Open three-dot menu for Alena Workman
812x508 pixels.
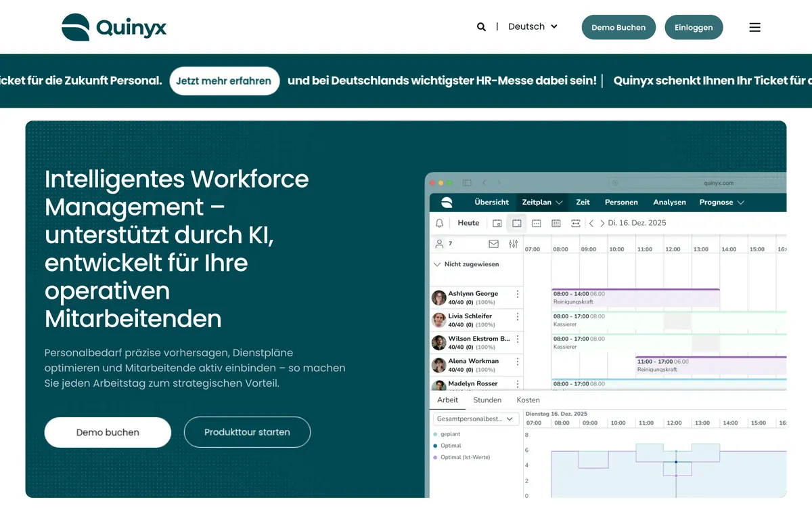pyautogui.click(x=518, y=362)
